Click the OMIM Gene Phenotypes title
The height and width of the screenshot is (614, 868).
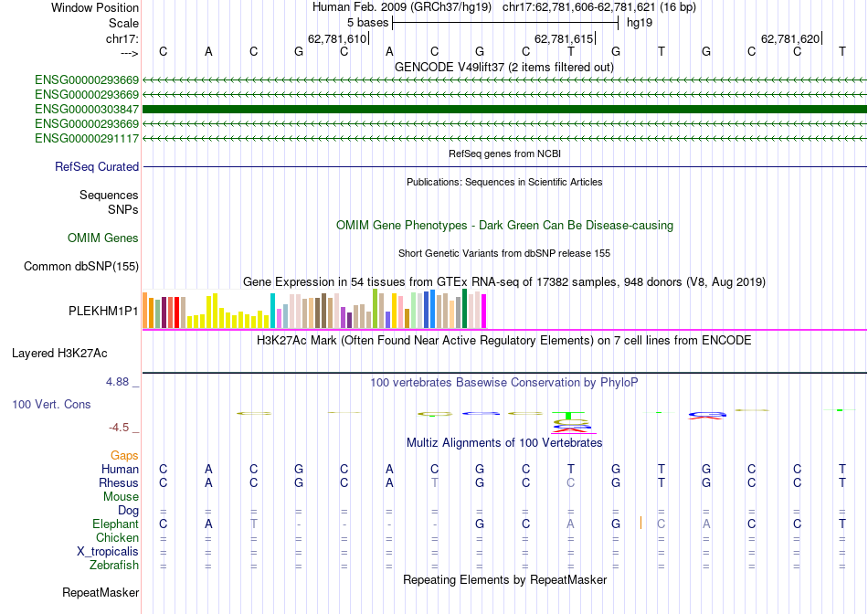click(505, 226)
